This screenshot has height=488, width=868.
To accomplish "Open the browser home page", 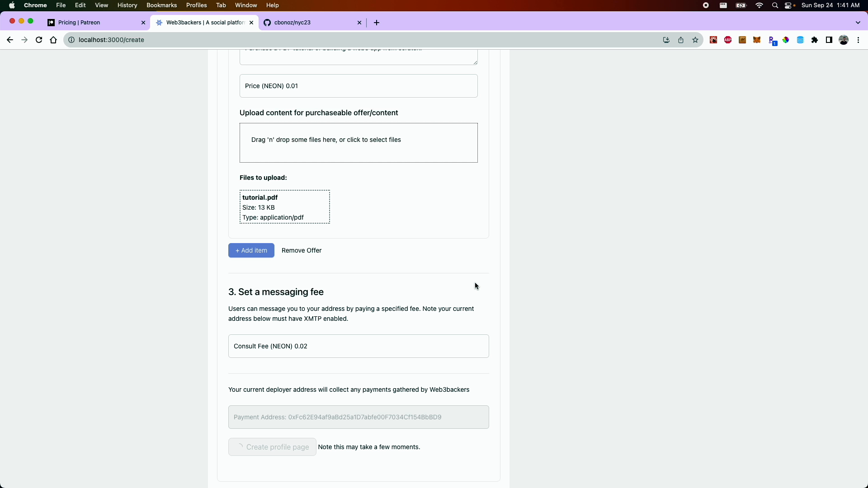I will [x=53, y=40].
